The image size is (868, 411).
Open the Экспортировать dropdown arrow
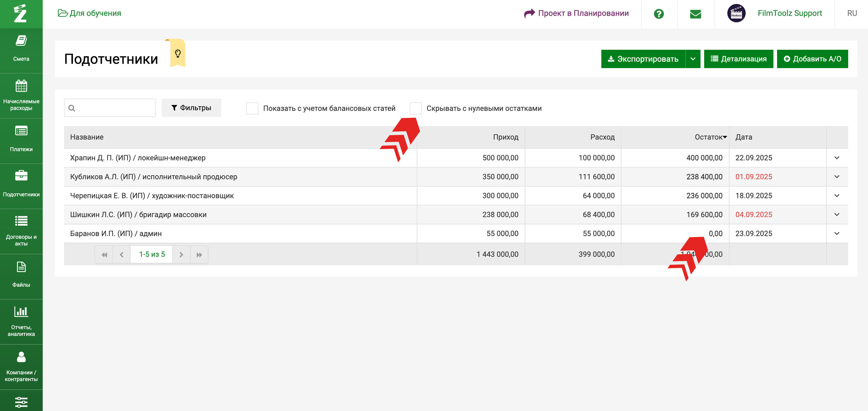(x=693, y=59)
